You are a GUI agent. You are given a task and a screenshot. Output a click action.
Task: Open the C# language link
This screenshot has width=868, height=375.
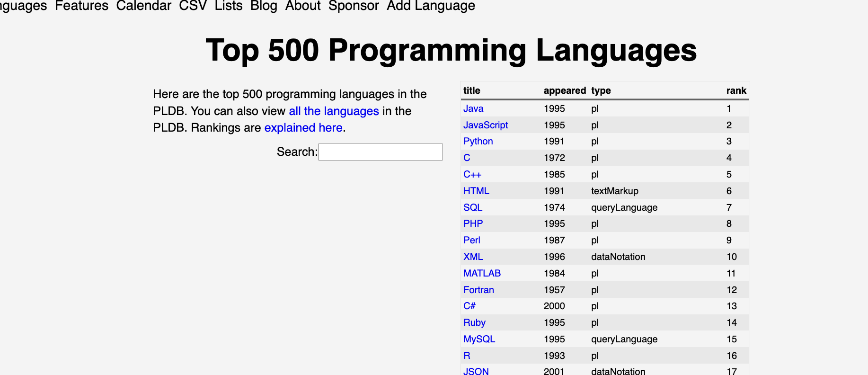tap(469, 306)
